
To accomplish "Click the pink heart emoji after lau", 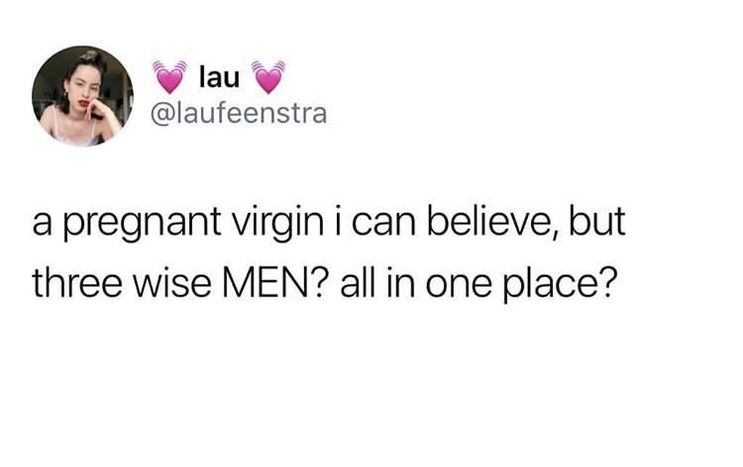I will pyautogui.click(x=269, y=77).
